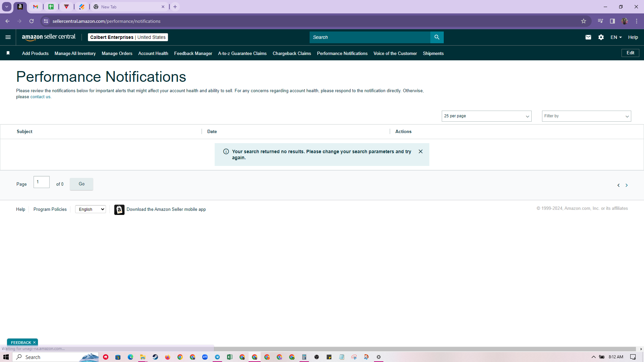This screenshot has width=644, height=362.
Task: Click the FEEDBACK tab button
Action: 21,343
